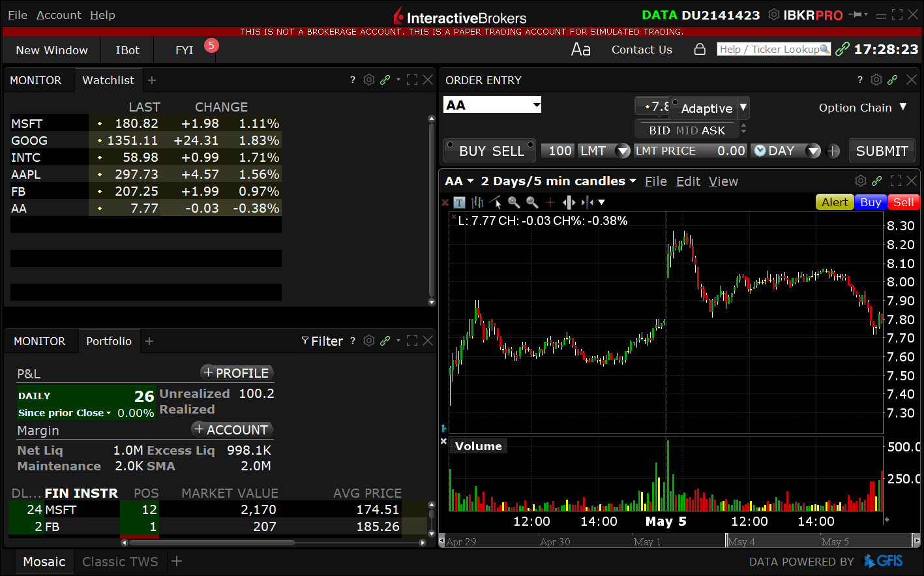Open the Account menu
The image size is (924, 576).
59,14
